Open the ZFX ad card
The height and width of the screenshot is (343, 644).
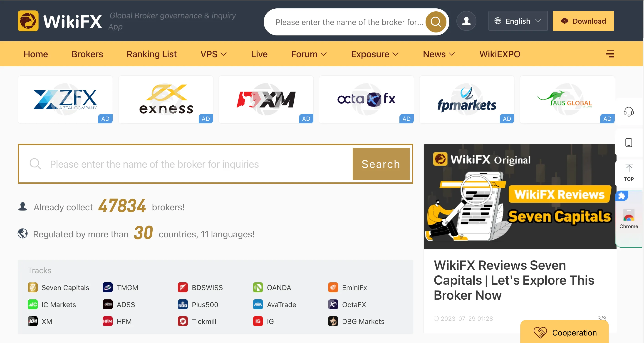65,99
